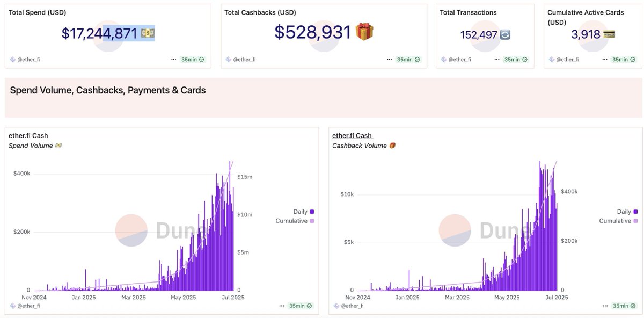Click the 35min refresh badge on Total Spend card
This screenshot has height=318, width=644.
192,60
